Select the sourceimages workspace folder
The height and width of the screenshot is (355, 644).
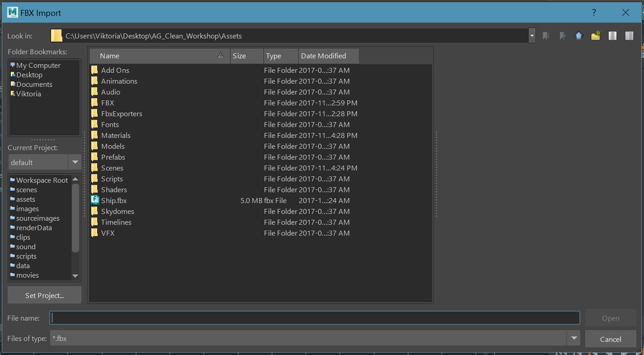(x=38, y=218)
